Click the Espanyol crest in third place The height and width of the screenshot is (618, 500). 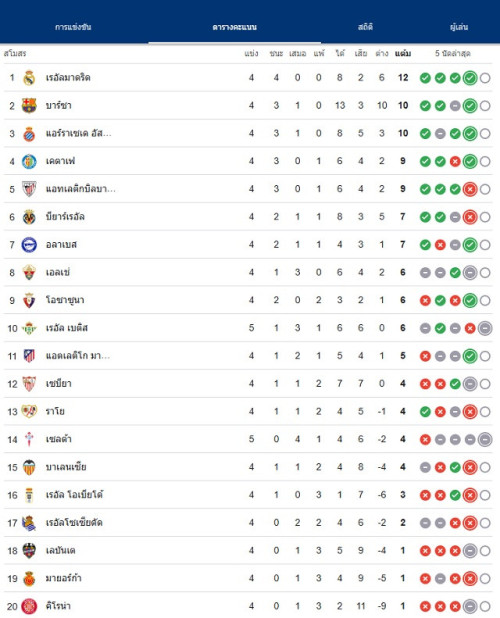29,134
